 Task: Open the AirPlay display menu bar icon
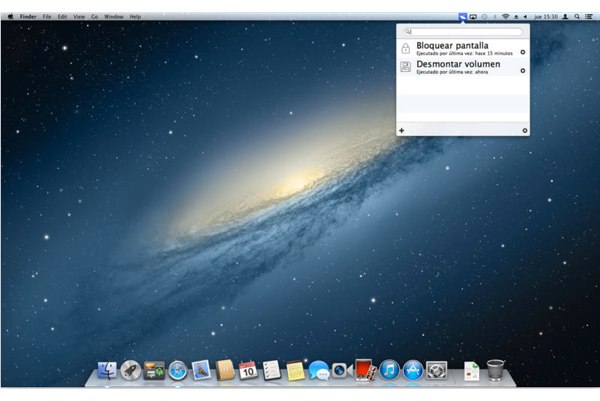[x=473, y=16]
